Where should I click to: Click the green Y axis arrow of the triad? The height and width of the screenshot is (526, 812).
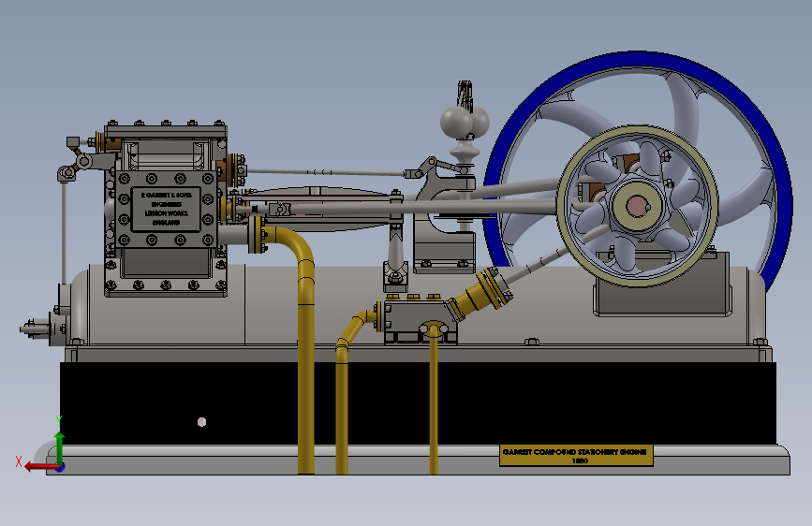click(60, 447)
